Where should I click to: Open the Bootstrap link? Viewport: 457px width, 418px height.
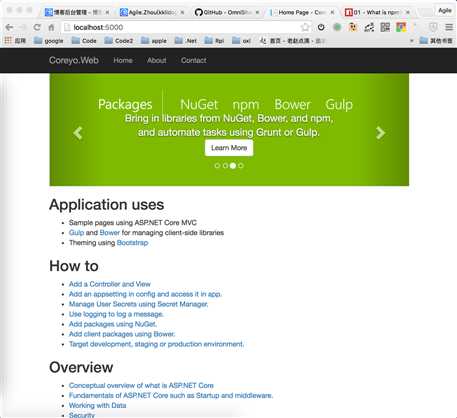click(132, 243)
